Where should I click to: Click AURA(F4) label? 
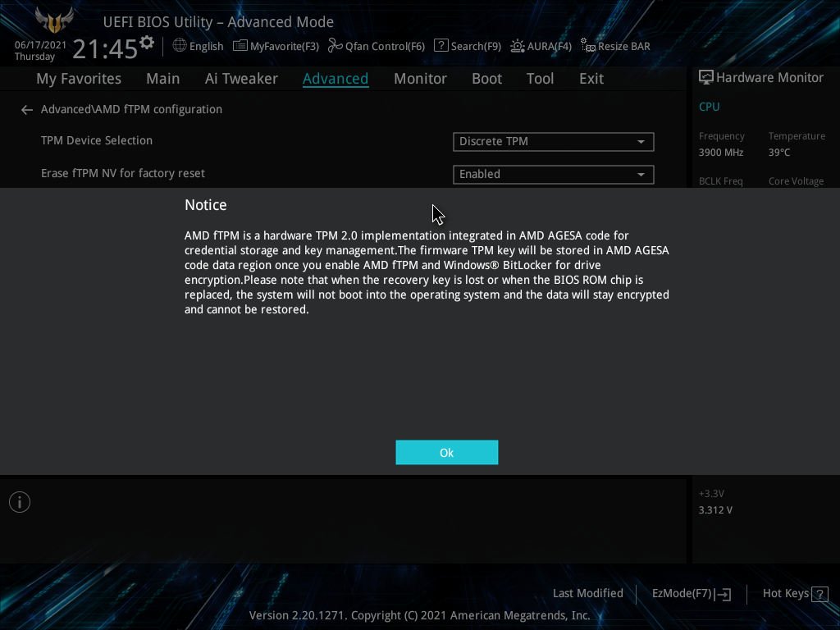click(x=549, y=47)
